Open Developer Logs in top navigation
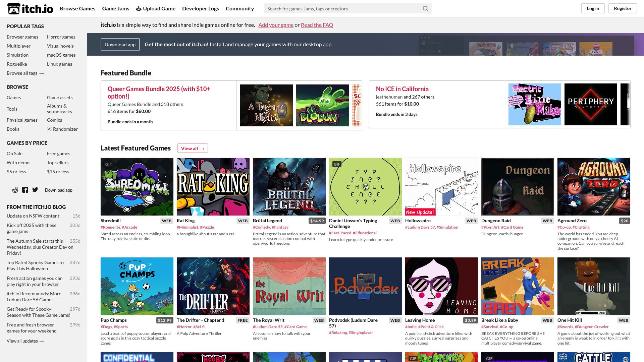644x362 pixels. tap(201, 8)
